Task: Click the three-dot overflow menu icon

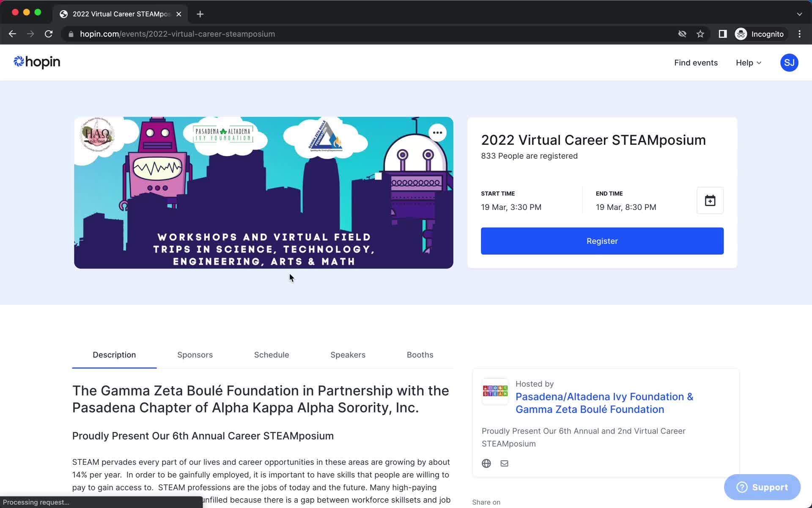Action: [x=438, y=132]
